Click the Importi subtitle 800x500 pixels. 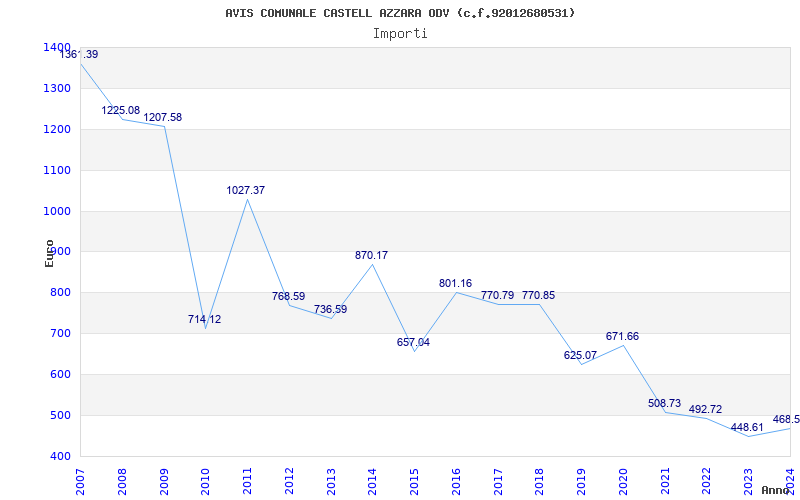pos(400,34)
